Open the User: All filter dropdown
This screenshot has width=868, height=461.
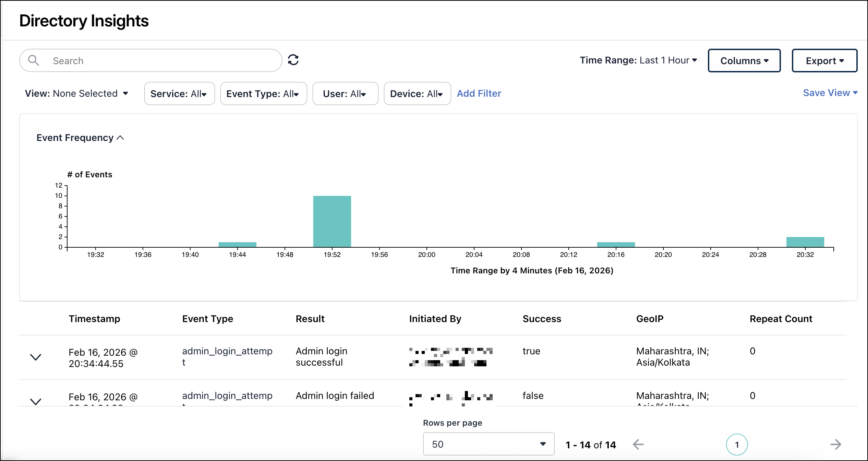pos(345,93)
